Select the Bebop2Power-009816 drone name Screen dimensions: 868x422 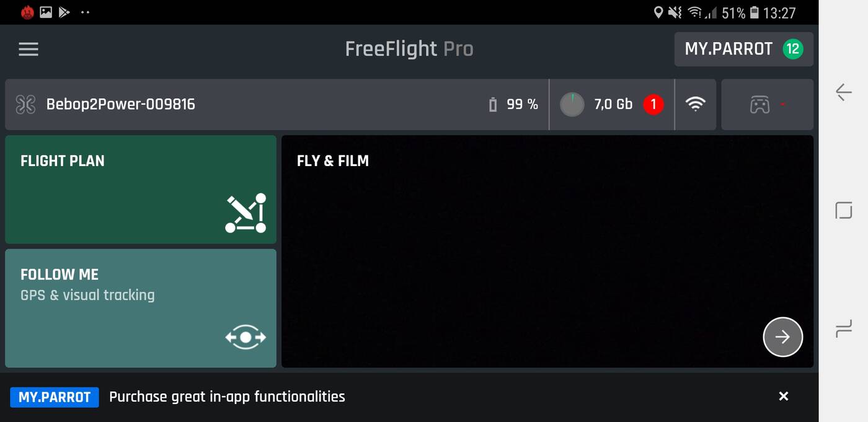(x=121, y=104)
